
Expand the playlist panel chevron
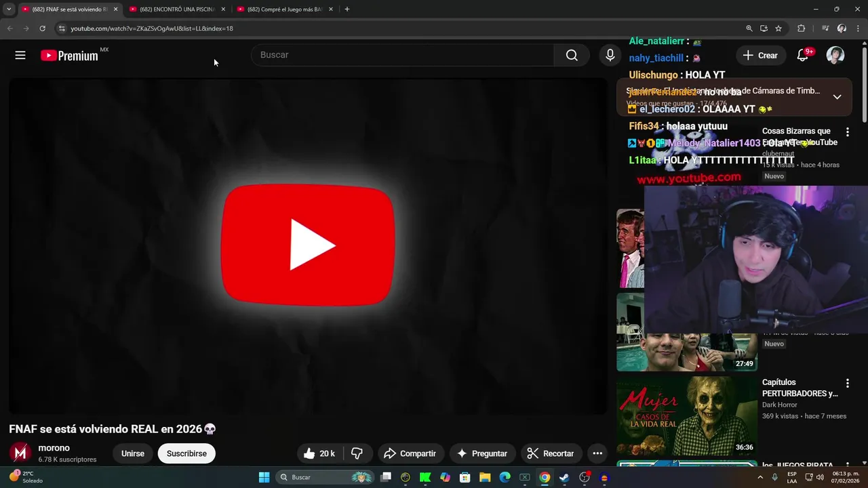(837, 97)
